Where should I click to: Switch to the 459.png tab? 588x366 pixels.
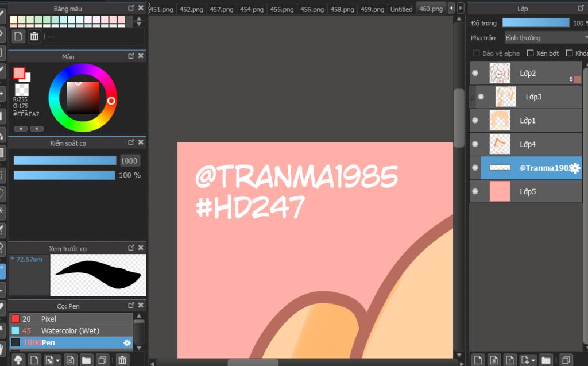click(372, 9)
